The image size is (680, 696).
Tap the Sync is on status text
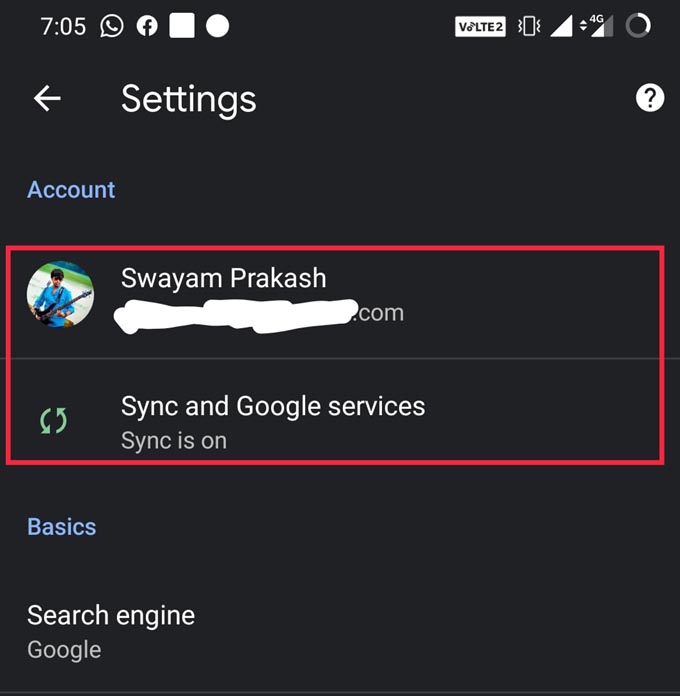pos(174,441)
